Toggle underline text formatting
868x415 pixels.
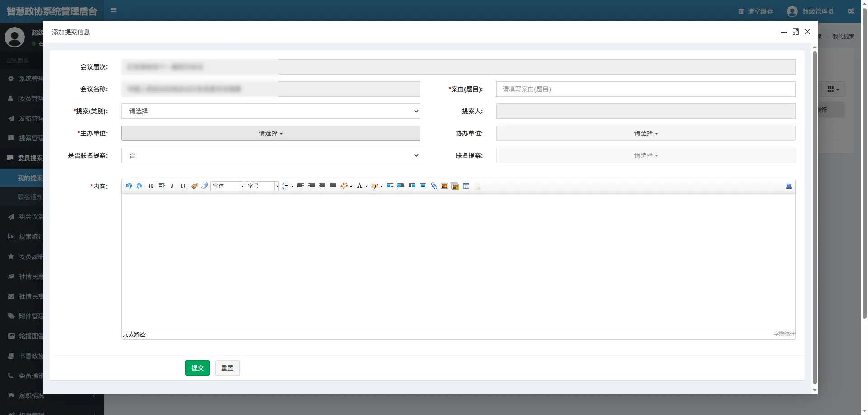183,186
